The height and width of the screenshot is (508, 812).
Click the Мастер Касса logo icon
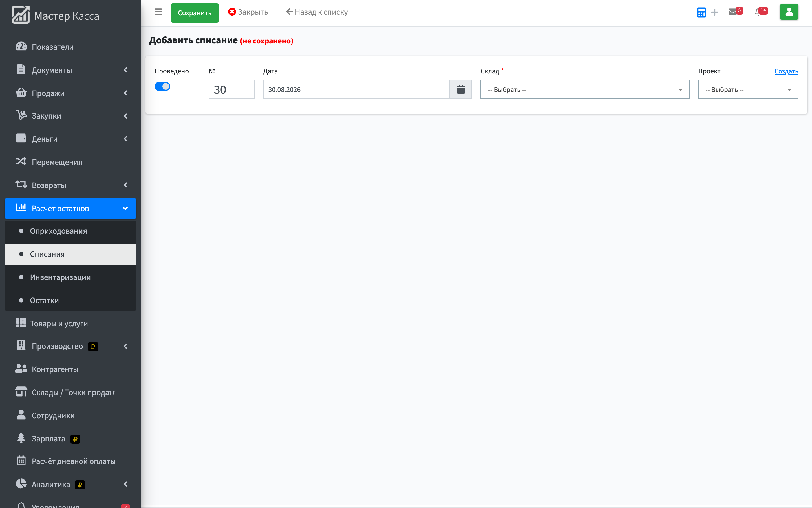pos(21,15)
